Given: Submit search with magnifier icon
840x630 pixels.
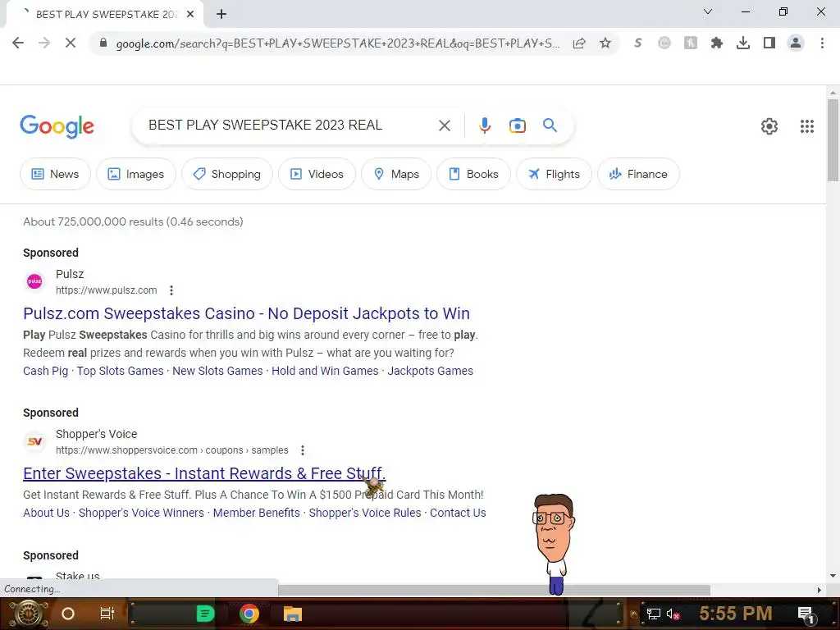Looking at the screenshot, I should tap(550, 126).
